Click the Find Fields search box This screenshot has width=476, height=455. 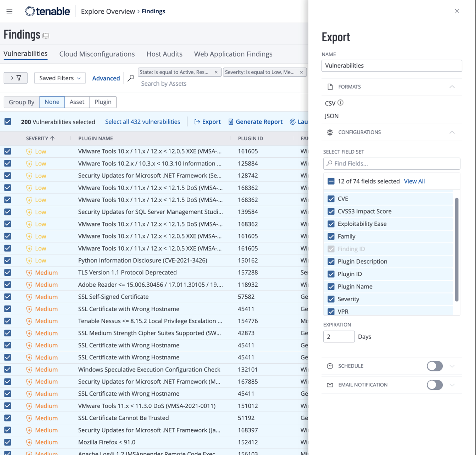point(391,164)
